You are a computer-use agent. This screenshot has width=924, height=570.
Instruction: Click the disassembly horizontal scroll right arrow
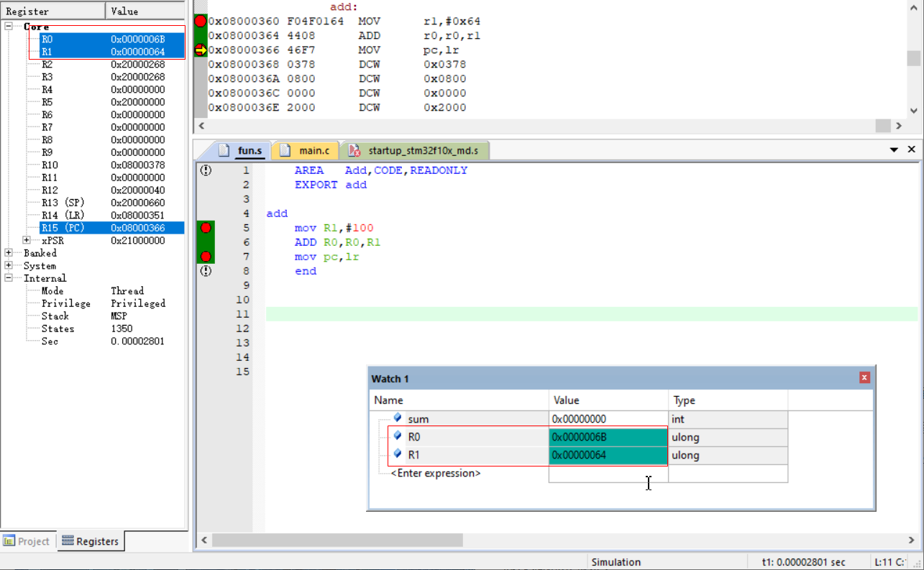898,125
